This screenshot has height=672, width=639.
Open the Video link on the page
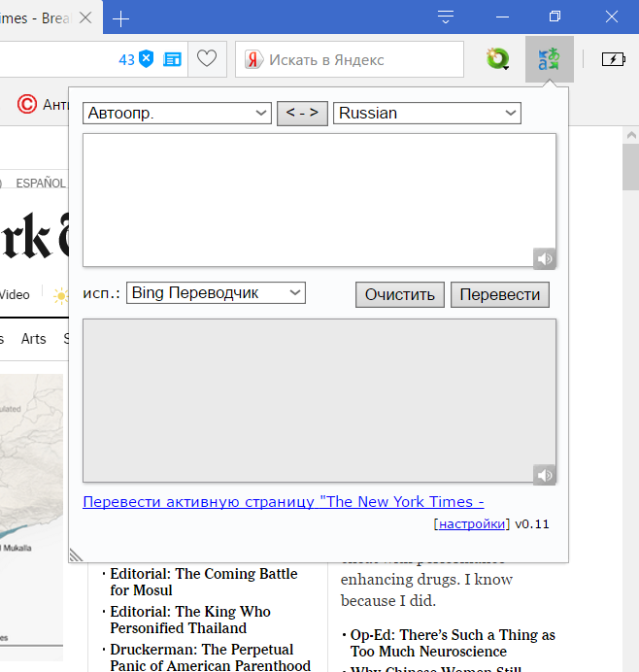[x=15, y=295]
